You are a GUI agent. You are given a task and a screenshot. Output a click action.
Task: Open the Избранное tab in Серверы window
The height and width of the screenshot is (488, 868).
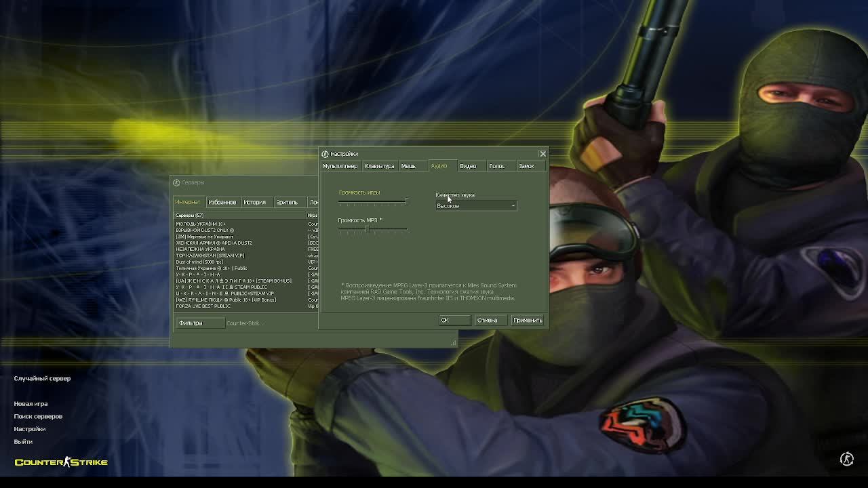(x=222, y=202)
